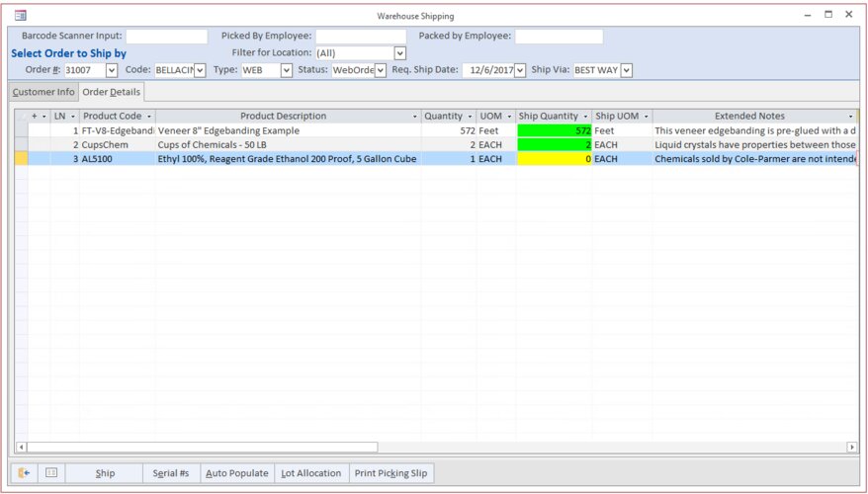Expand the Filter for Location dropdown
Viewport: 868px width, 494px height.
(x=398, y=53)
